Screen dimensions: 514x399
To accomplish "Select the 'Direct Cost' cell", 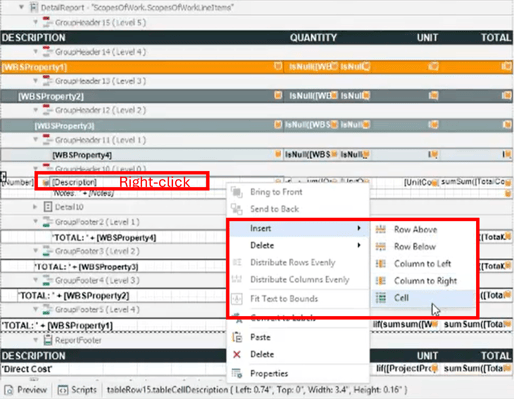I will click(113, 369).
